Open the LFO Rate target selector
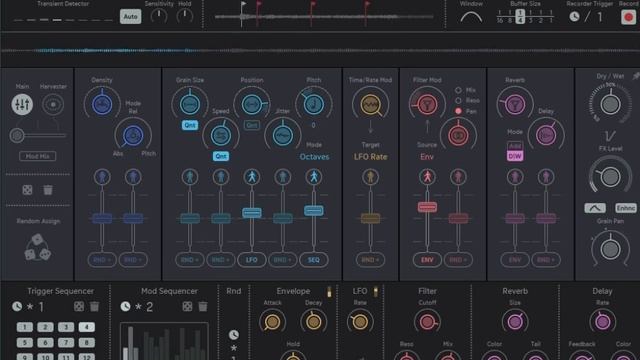640x360 pixels. pos(371,157)
